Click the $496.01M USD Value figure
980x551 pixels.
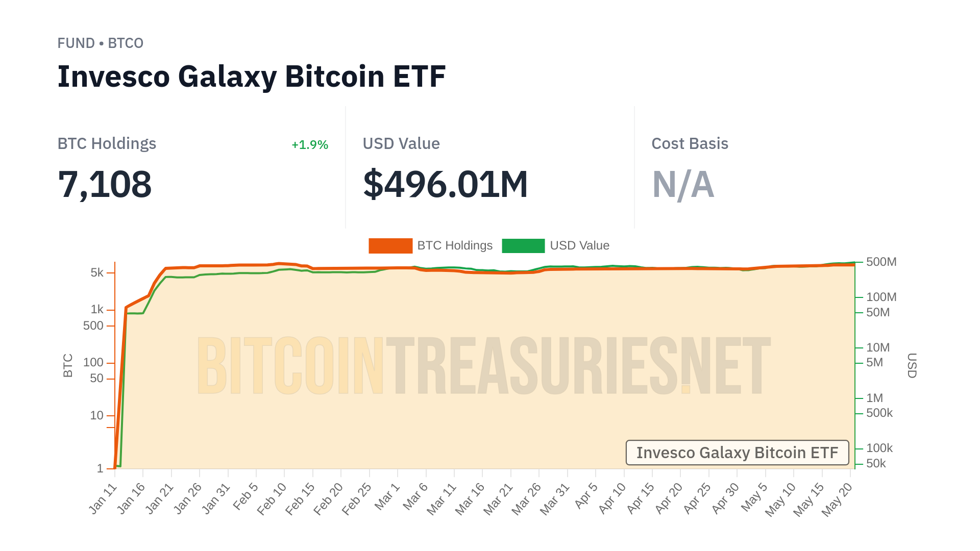[445, 185]
